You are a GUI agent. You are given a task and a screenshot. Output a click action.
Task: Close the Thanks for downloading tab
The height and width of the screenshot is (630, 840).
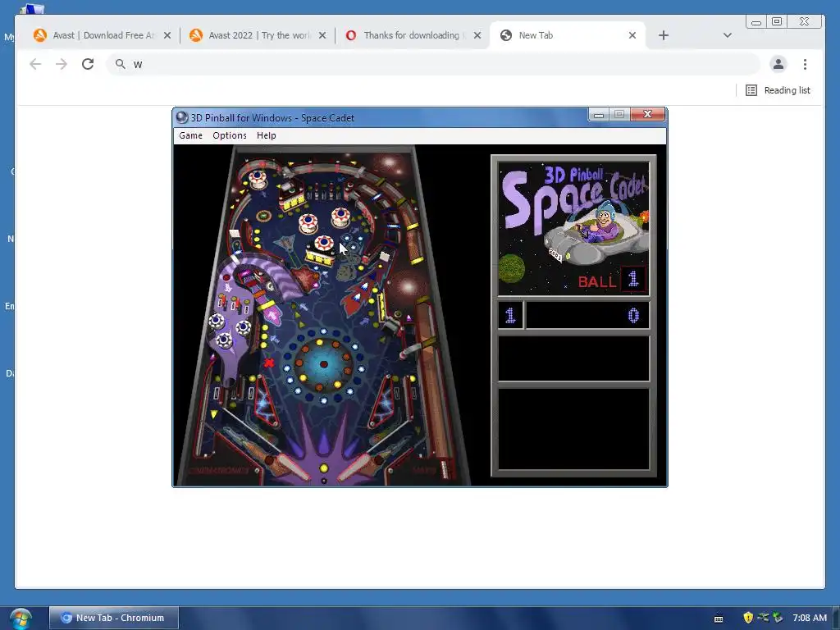tap(477, 35)
